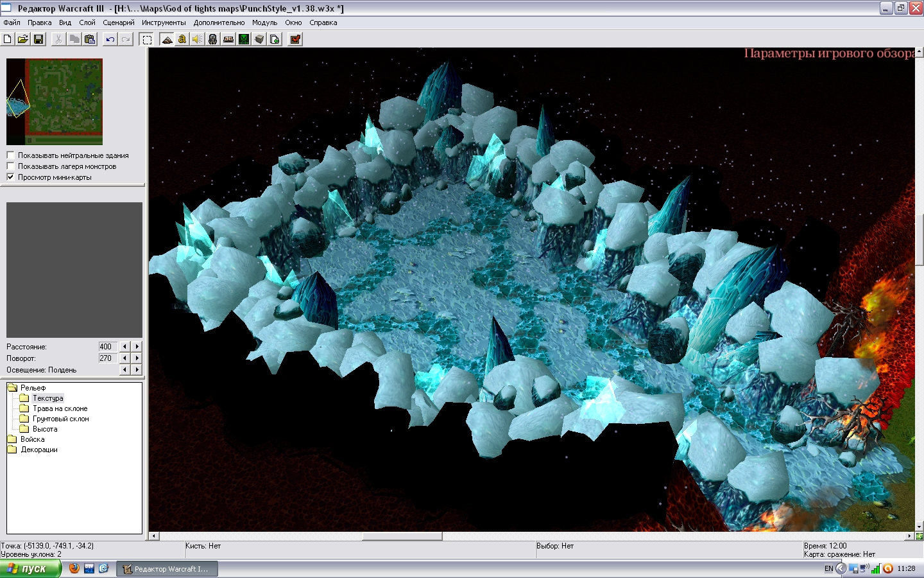This screenshot has height=578, width=924.
Task: Open a map with the folder icon
Action: point(23,39)
